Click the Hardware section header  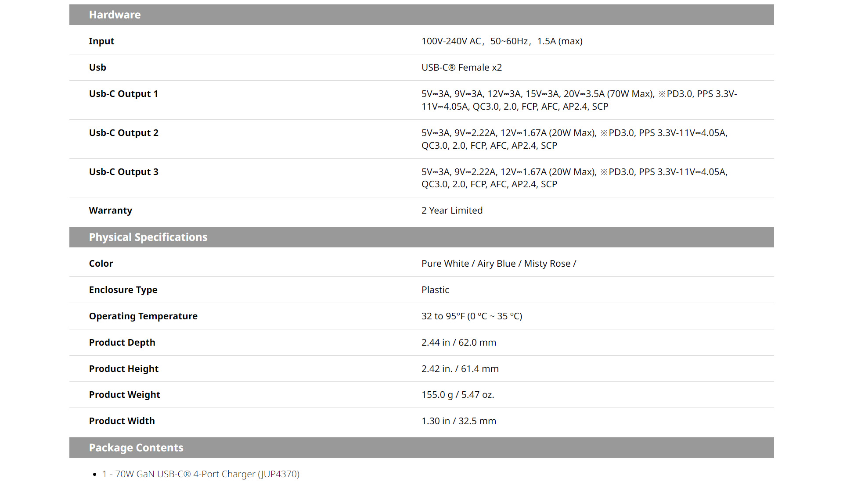pyautogui.click(x=115, y=15)
